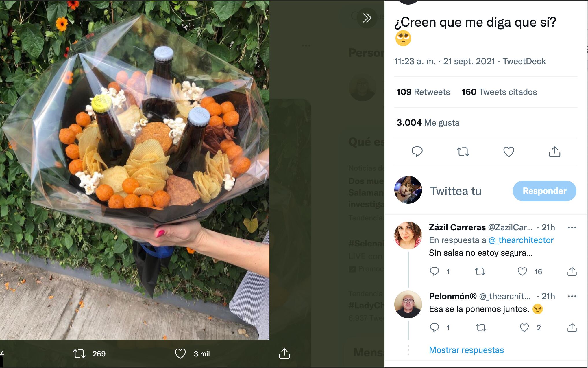This screenshot has height=368, width=588.
Task: Click the retweet icon below the photo
Action: point(79,354)
